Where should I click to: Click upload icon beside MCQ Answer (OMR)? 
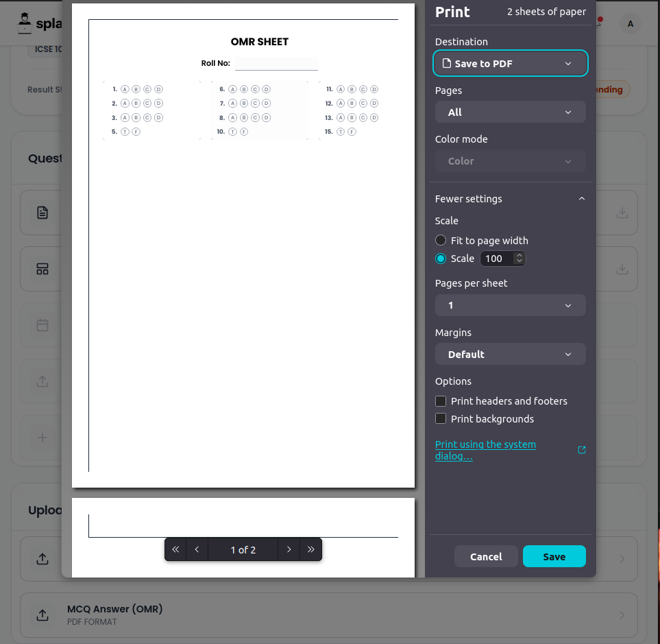[x=42, y=615]
